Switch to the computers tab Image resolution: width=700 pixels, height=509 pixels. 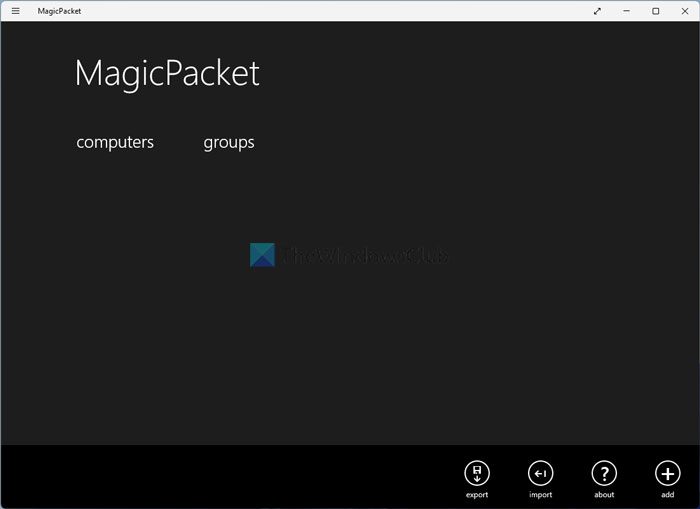click(x=115, y=142)
